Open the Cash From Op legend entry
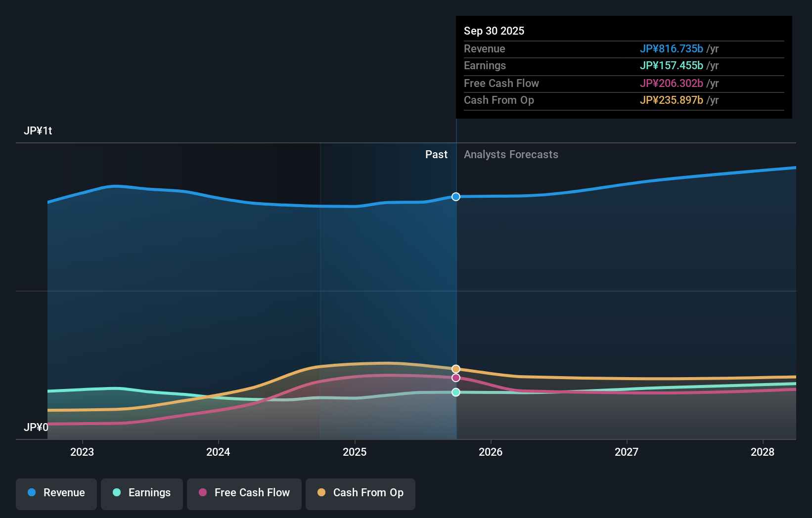812x518 pixels. 360,493
